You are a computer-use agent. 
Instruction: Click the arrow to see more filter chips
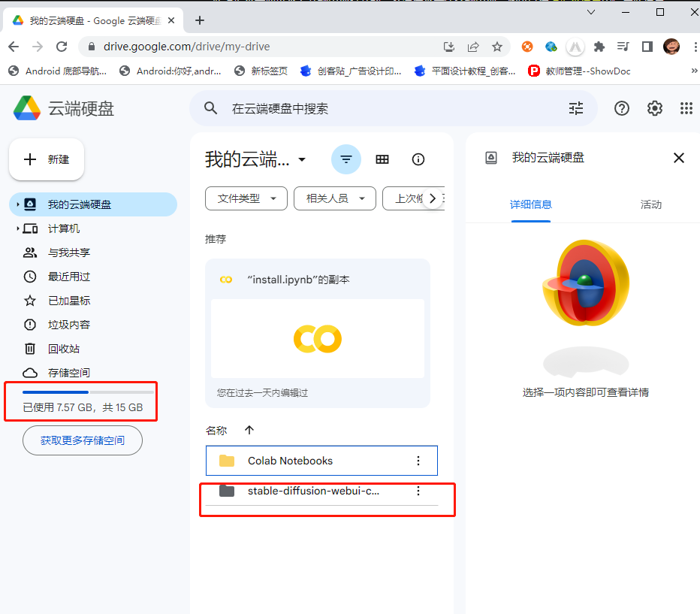(x=432, y=198)
